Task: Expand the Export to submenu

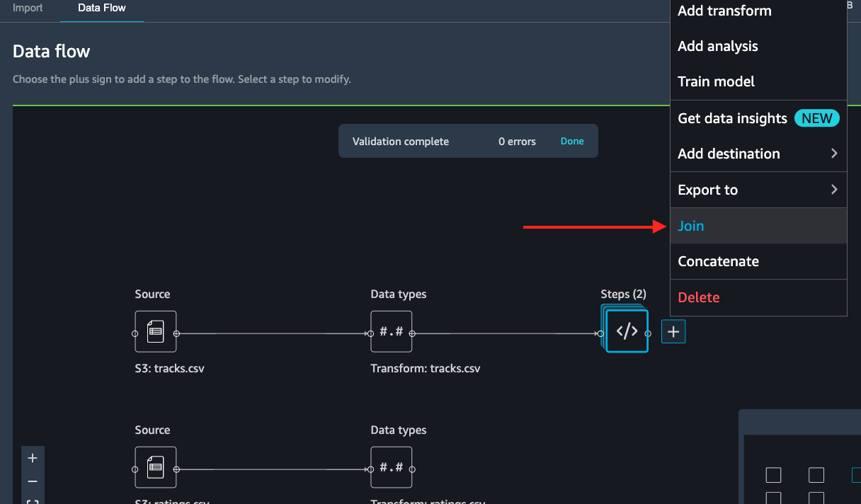Action: click(758, 190)
